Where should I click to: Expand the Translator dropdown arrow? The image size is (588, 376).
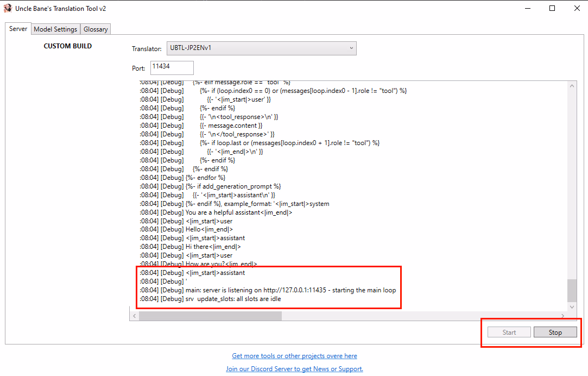(351, 48)
